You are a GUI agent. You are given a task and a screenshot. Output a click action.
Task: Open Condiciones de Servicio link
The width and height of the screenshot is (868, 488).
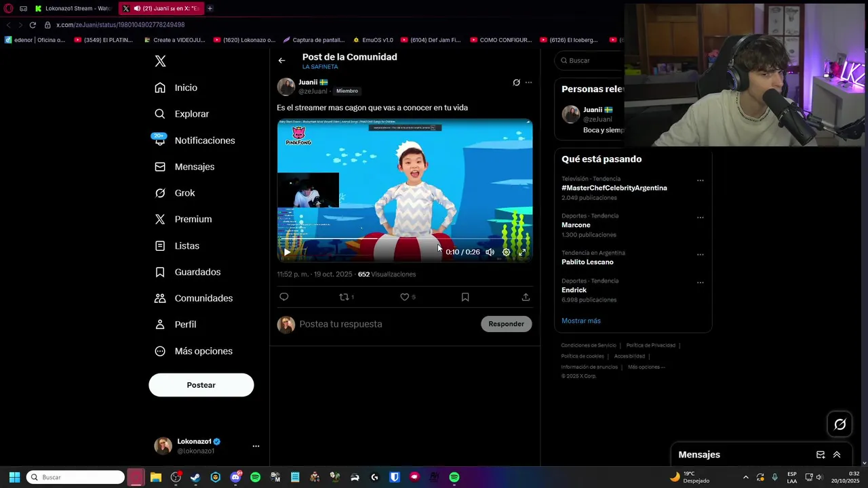(x=589, y=346)
